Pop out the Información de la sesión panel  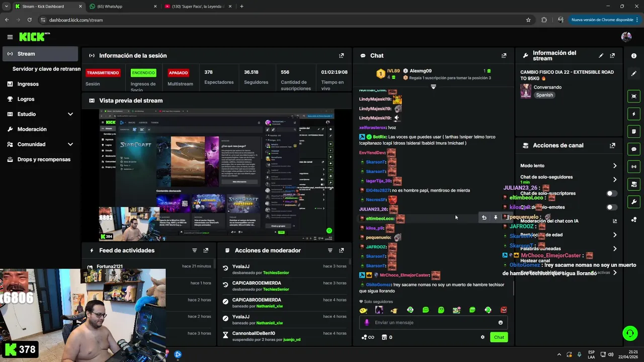[x=342, y=56]
